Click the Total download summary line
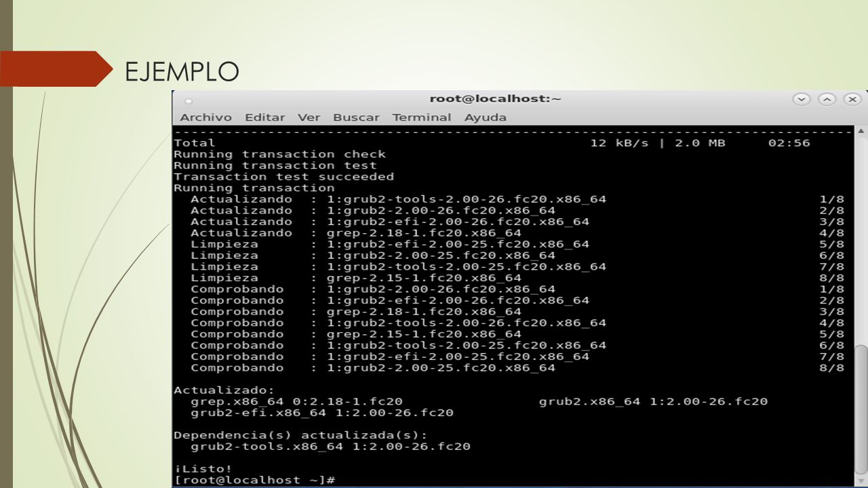The height and width of the screenshot is (488, 868). click(492, 143)
